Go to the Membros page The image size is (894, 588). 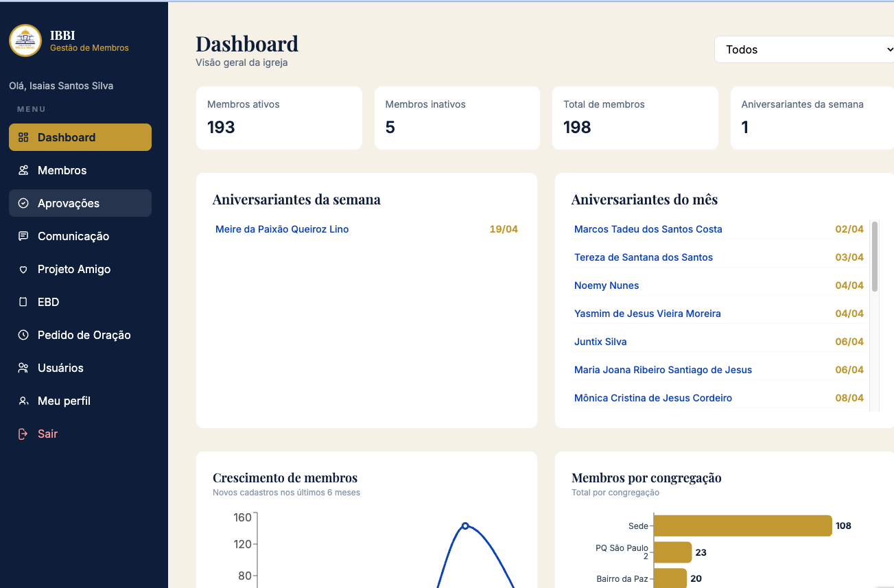(x=80, y=170)
